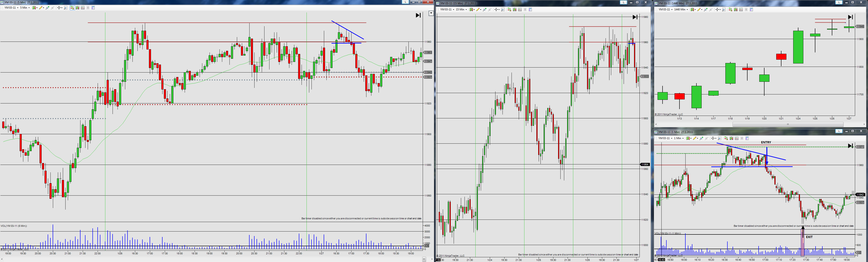
Task: Jump to latest bar arrow in 5 Min chart
Action: tap(418, 15)
